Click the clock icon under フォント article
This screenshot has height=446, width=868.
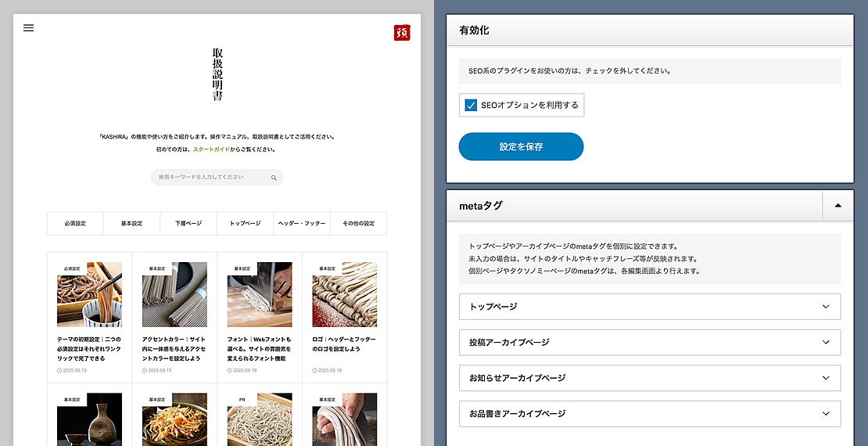click(x=230, y=371)
